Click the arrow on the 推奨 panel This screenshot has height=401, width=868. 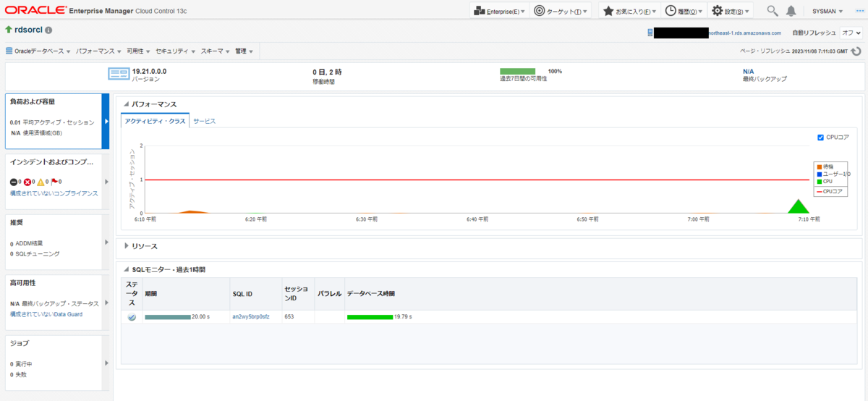pyautogui.click(x=106, y=242)
